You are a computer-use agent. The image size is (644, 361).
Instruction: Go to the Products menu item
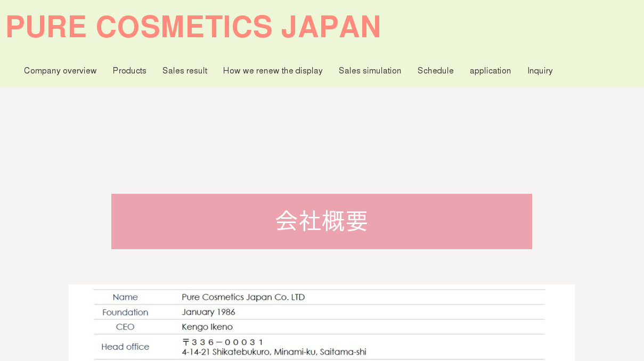pos(129,71)
